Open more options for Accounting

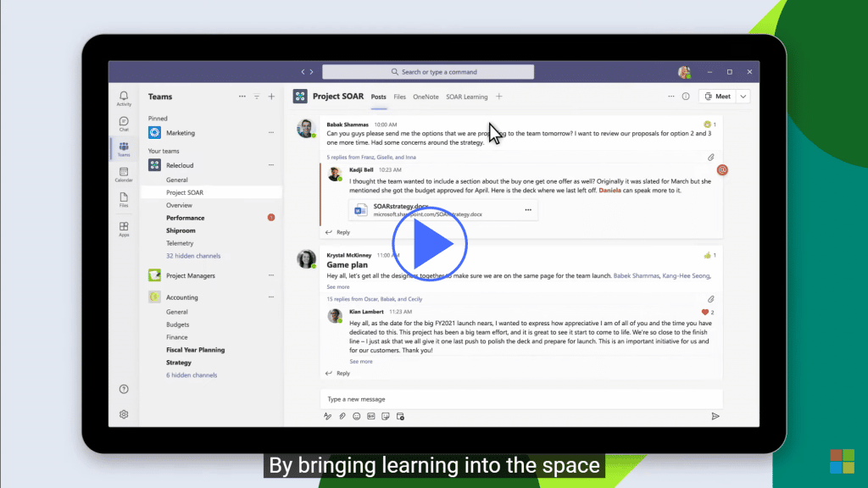271,297
